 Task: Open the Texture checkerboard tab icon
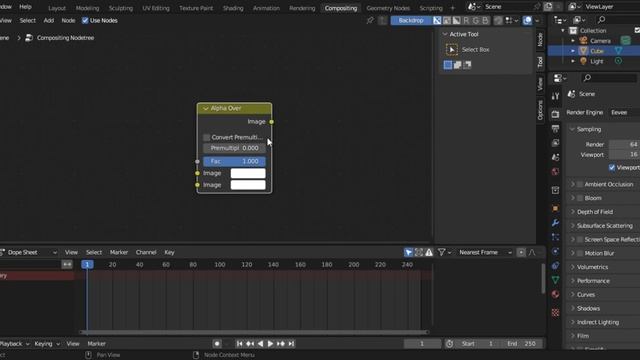tap(555, 313)
